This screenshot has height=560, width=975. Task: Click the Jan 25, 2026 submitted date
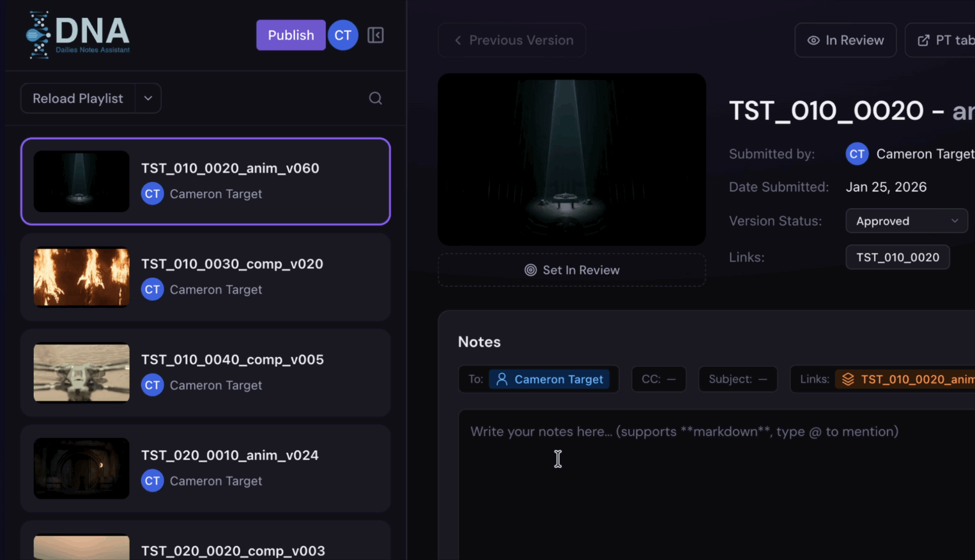(x=886, y=187)
